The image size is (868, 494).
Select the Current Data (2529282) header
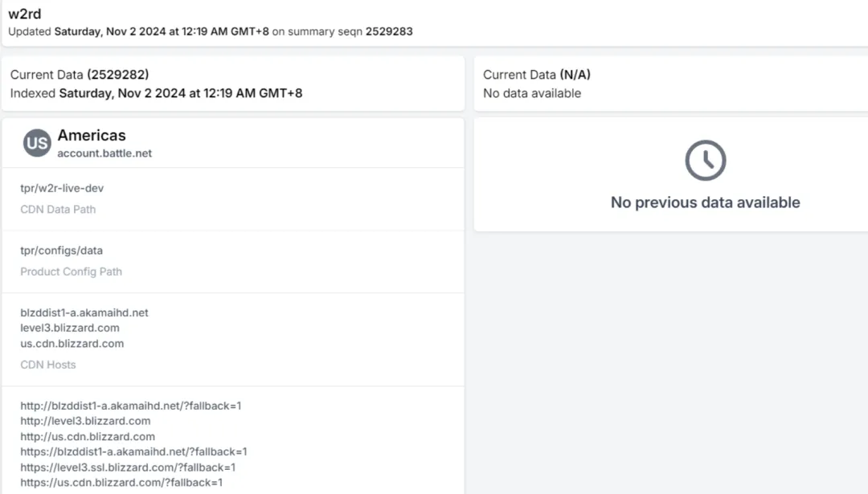(80, 75)
